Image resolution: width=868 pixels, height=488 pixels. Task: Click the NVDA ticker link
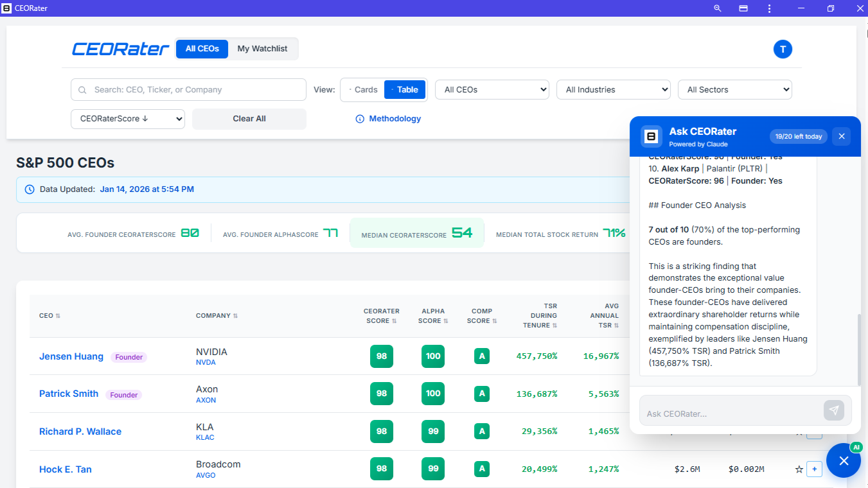(x=206, y=362)
